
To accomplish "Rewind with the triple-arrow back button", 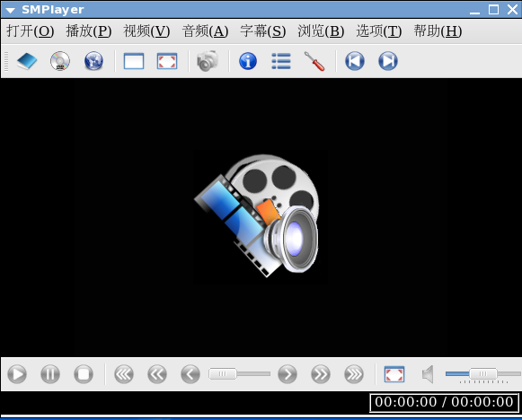I will (124, 374).
